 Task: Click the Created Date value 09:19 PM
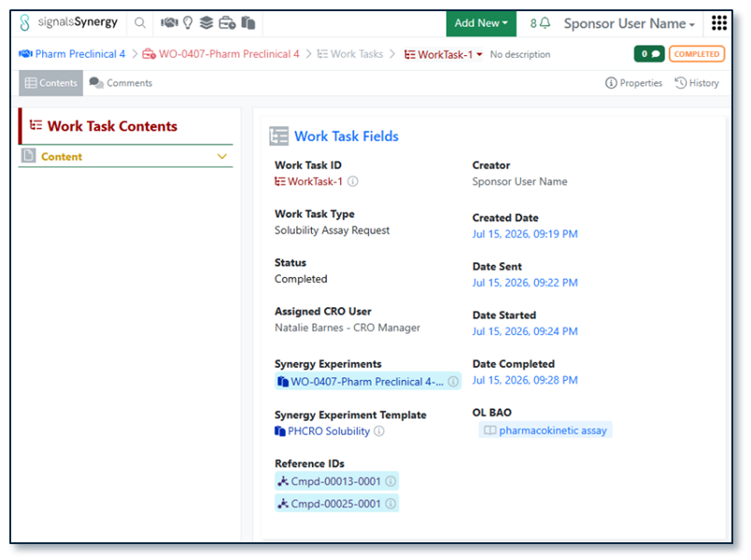[x=525, y=234]
